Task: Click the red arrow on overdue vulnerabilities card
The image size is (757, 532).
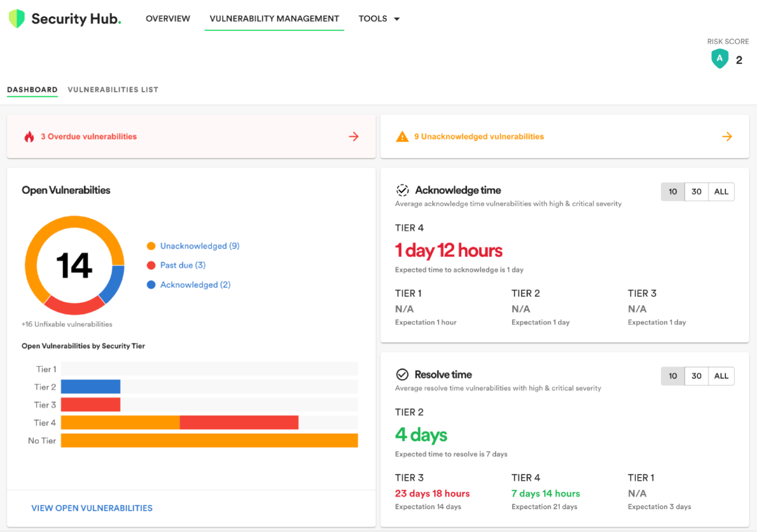Action: pos(354,137)
